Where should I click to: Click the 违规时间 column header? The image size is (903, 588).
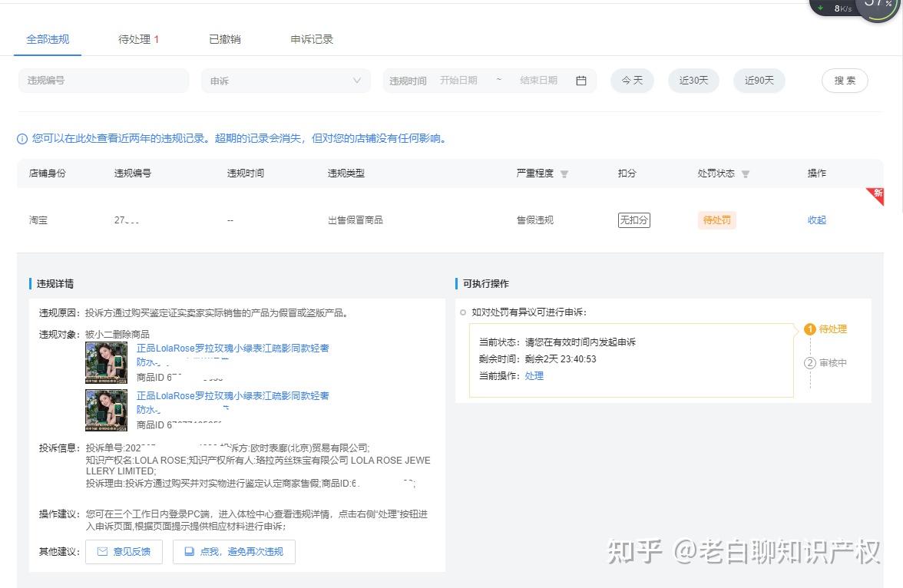click(246, 173)
